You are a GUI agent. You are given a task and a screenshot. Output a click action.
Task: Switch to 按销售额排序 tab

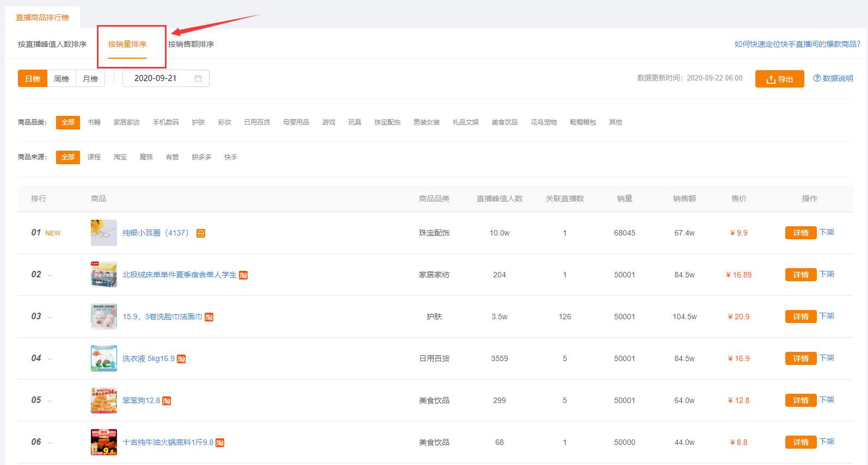191,44
